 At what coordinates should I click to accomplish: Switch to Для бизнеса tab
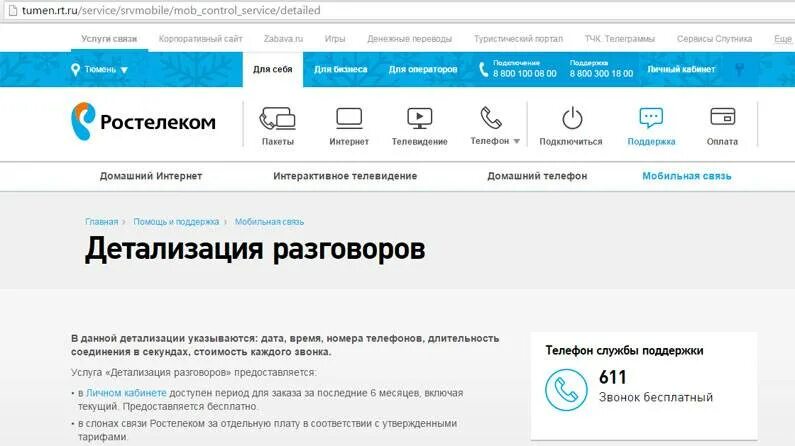point(340,69)
